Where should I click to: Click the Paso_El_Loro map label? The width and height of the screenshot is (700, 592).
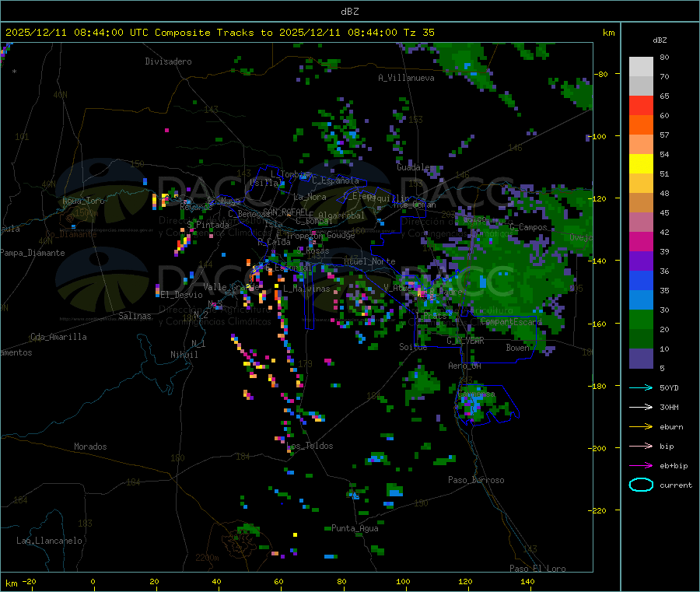tap(537, 569)
